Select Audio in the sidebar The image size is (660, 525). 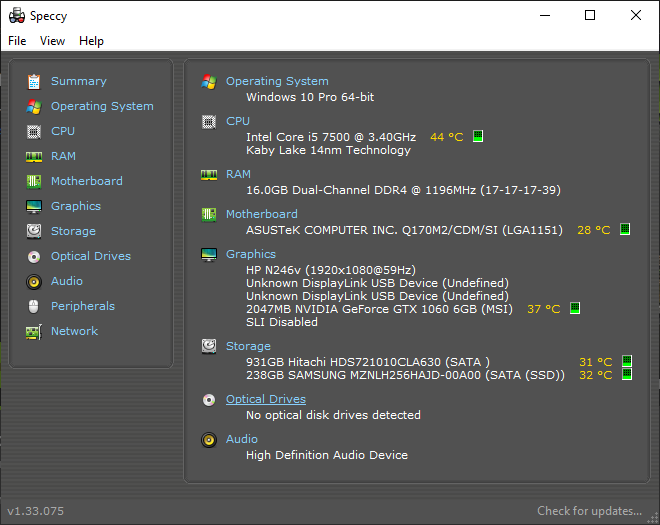(67, 281)
